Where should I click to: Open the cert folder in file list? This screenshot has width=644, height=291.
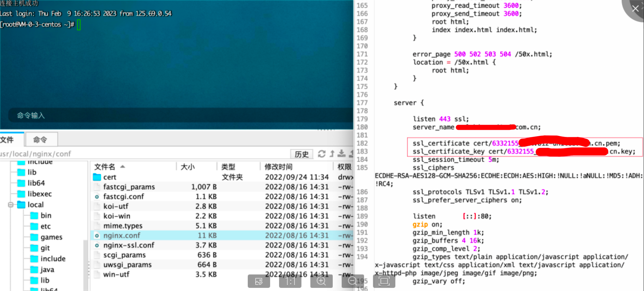pyautogui.click(x=110, y=177)
